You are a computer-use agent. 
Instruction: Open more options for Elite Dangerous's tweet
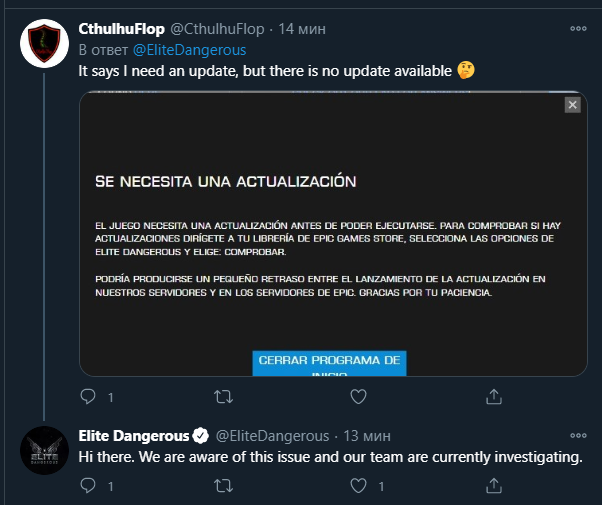coord(578,435)
